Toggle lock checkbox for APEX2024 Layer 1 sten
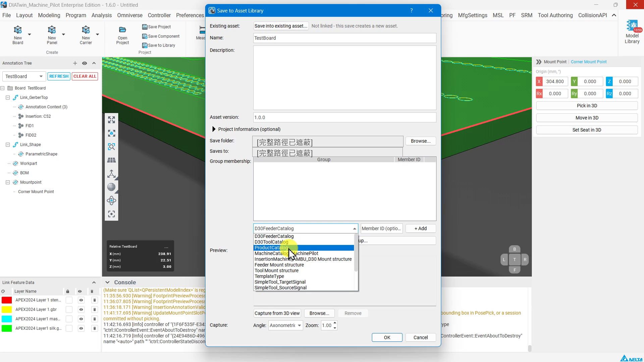The height and width of the screenshot is (362, 644). [69, 300]
